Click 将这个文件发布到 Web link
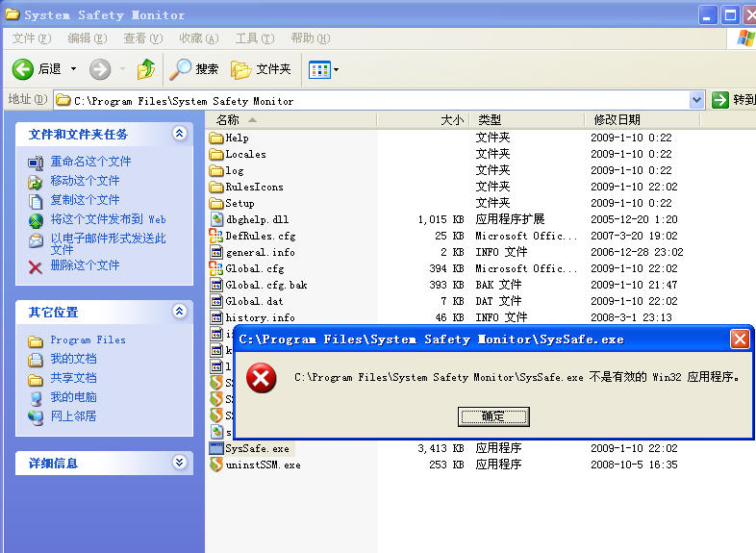Screen dimensions: 756x553 coord(108,219)
